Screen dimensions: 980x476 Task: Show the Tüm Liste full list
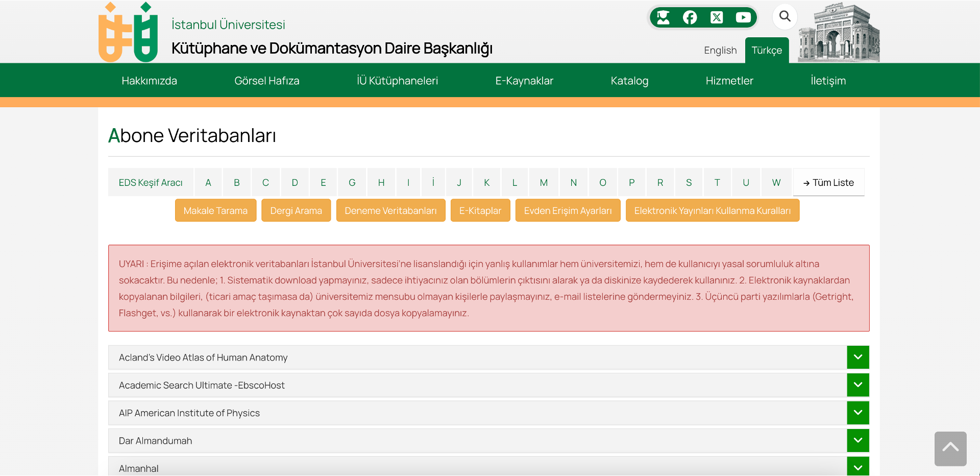[828, 182]
